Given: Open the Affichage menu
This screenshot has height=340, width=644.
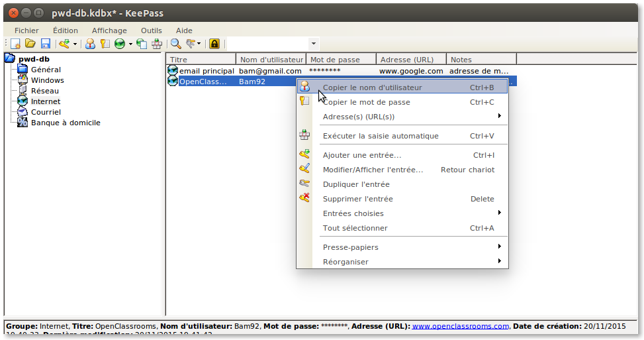Looking at the screenshot, I should click(109, 30).
